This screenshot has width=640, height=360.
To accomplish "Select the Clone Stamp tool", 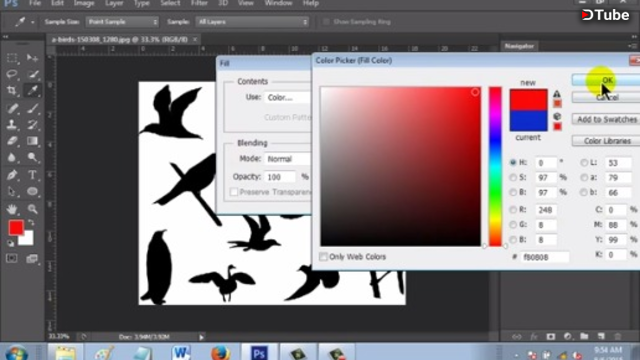I will click(x=12, y=124).
